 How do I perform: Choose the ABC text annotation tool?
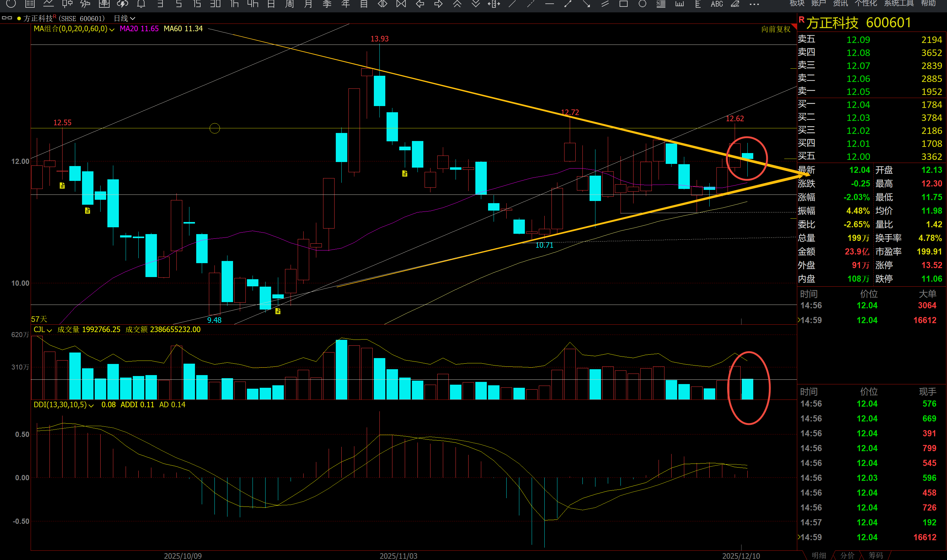pos(716,4)
